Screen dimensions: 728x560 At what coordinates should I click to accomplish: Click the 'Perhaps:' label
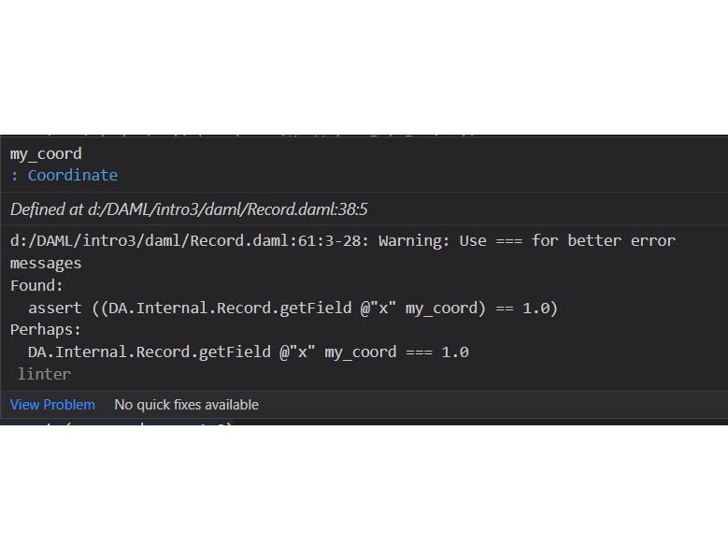pos(46,329)
